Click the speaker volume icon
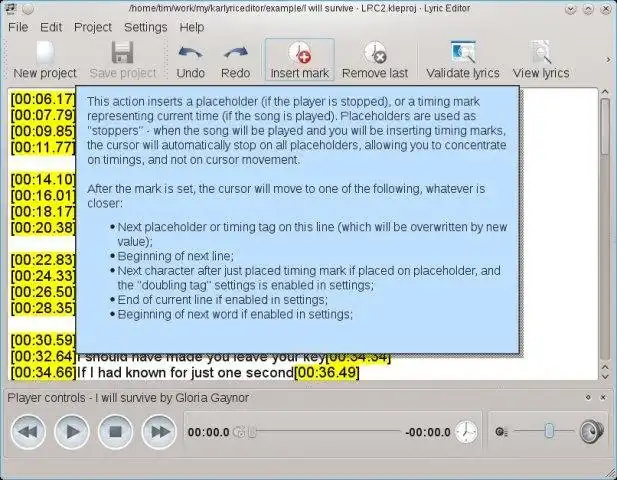617x480 pixels. tap(592, 431)
